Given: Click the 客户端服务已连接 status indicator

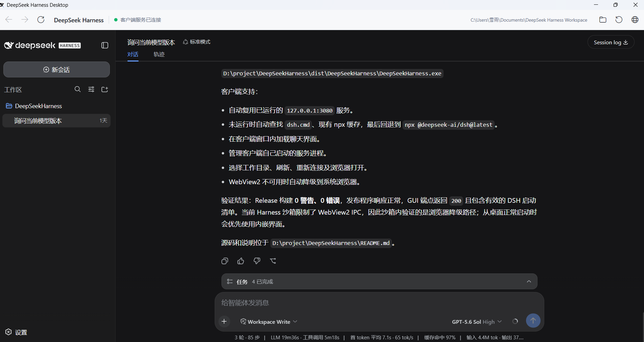Looking at the screenshot, I should point(138,20).
